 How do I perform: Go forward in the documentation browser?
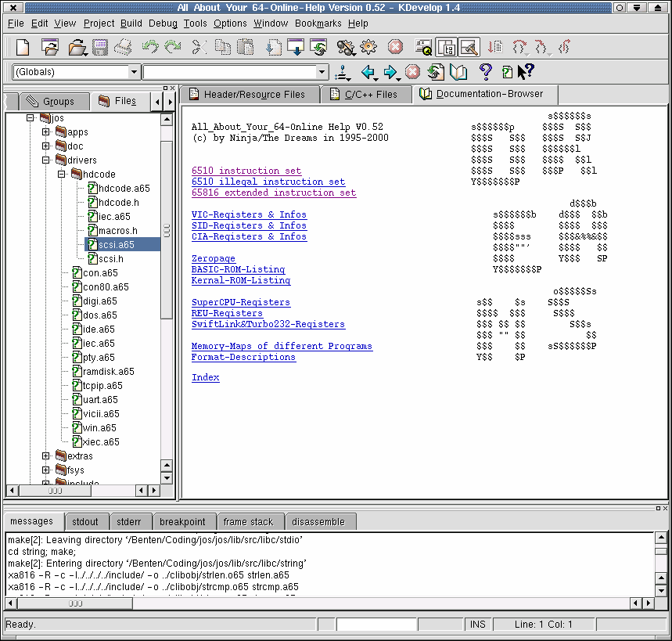click(391, 72)
